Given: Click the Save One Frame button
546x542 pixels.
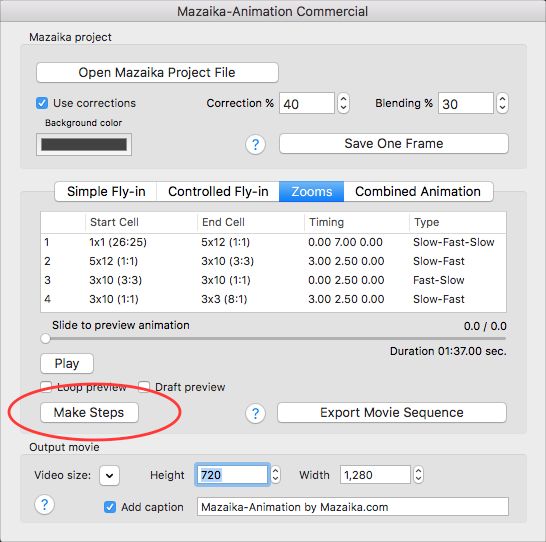Looking at the screenshot, I should click(x=394, y=143).
